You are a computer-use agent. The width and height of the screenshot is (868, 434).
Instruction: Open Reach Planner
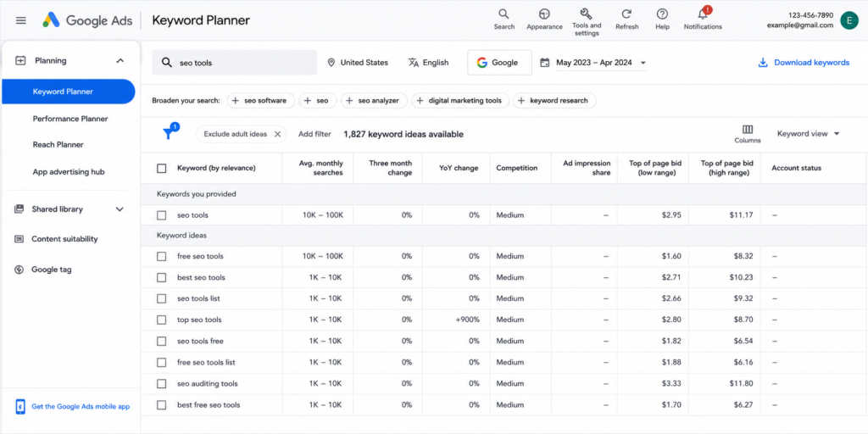pos(58,144)
